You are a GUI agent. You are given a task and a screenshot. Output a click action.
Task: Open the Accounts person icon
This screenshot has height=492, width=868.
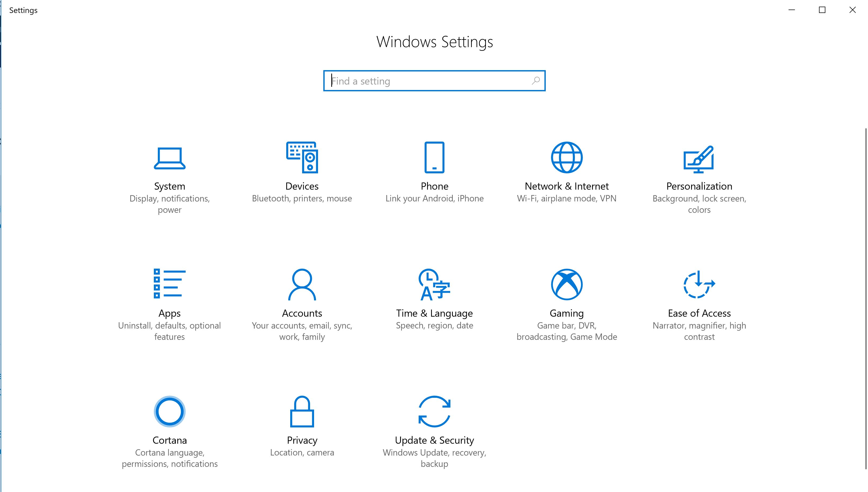[302, 285]
